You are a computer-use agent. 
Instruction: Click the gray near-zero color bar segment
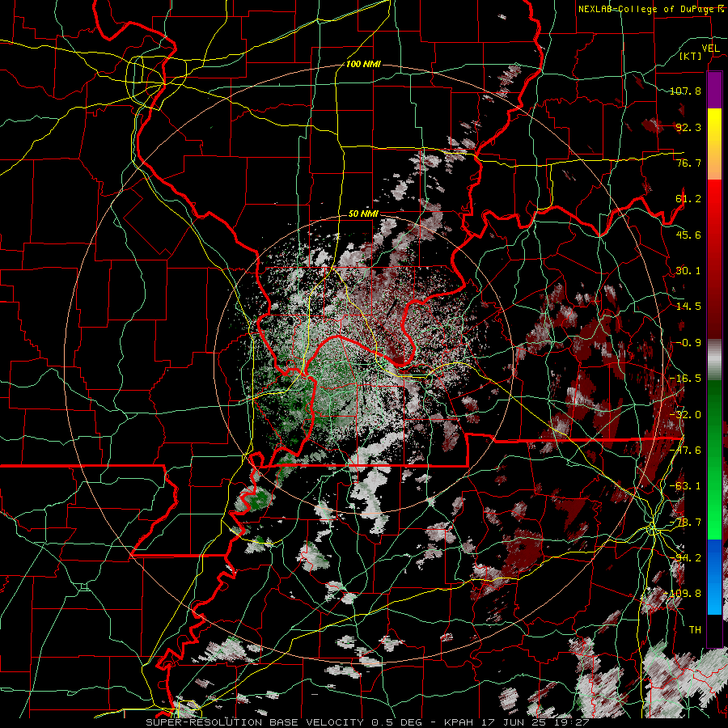[714, 360]
